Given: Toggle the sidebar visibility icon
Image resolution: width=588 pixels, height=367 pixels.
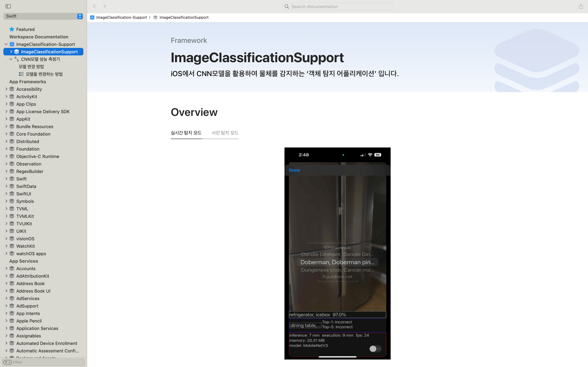Looking at the screenshot, I should pos(8,6).
